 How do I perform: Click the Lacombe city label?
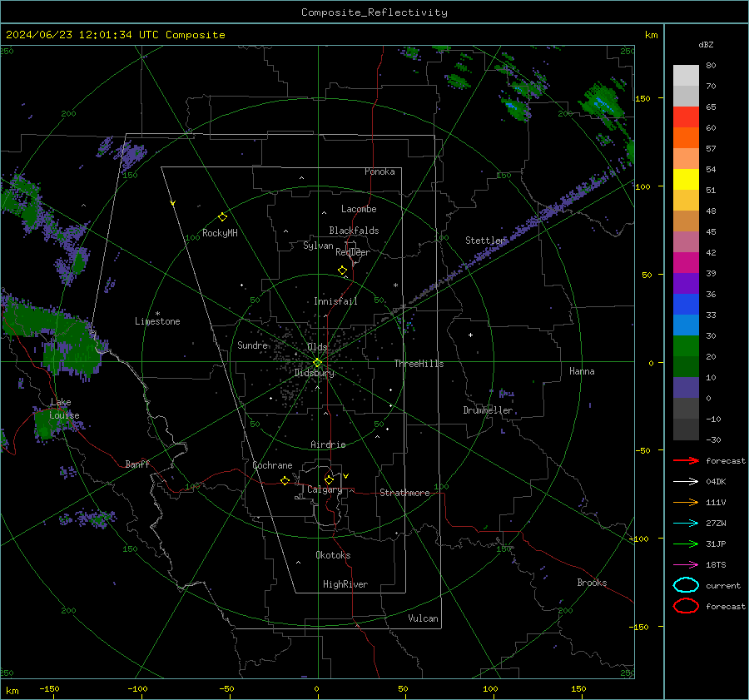coord(359,209)
